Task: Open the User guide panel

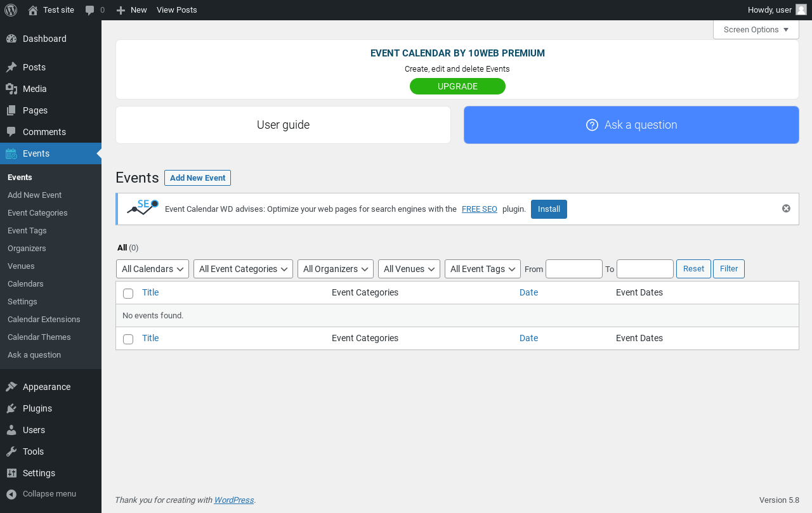Action: tap(283, 125)
